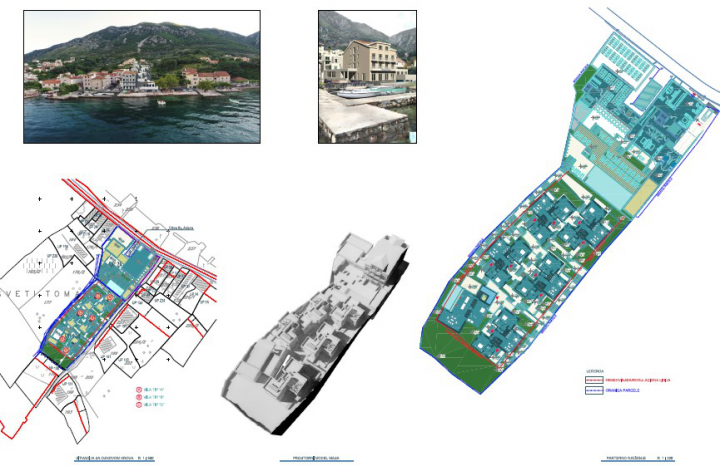Click the Vila Tip A red circle icon
Screen dimensions: 720x466
pyautogui.click(x=139, y=390)
